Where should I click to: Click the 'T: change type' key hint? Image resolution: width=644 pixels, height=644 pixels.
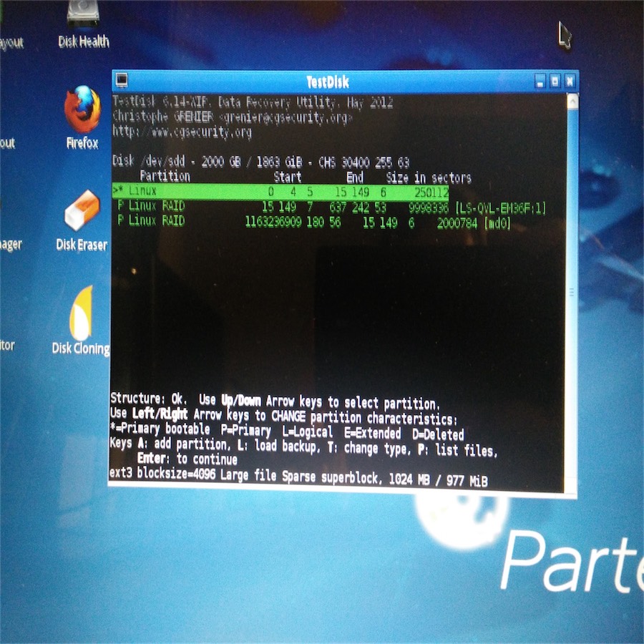370,449
